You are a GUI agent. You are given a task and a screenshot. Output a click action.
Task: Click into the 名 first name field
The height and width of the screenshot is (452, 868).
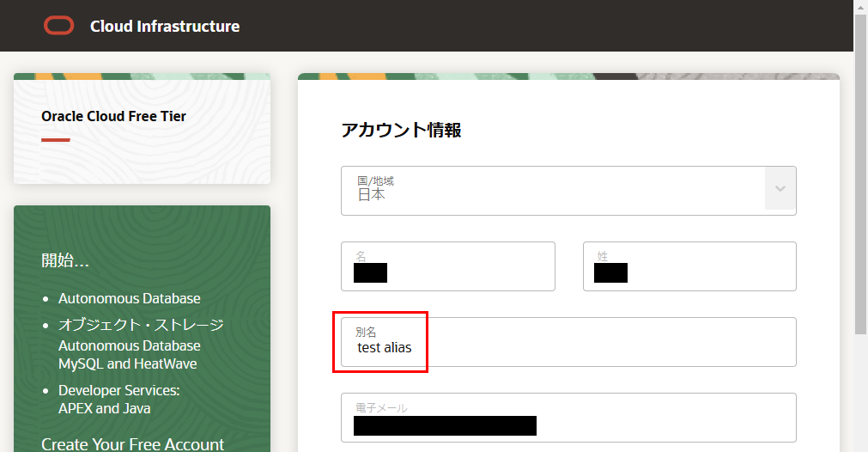pyautogui.click(x=448, y=266)
